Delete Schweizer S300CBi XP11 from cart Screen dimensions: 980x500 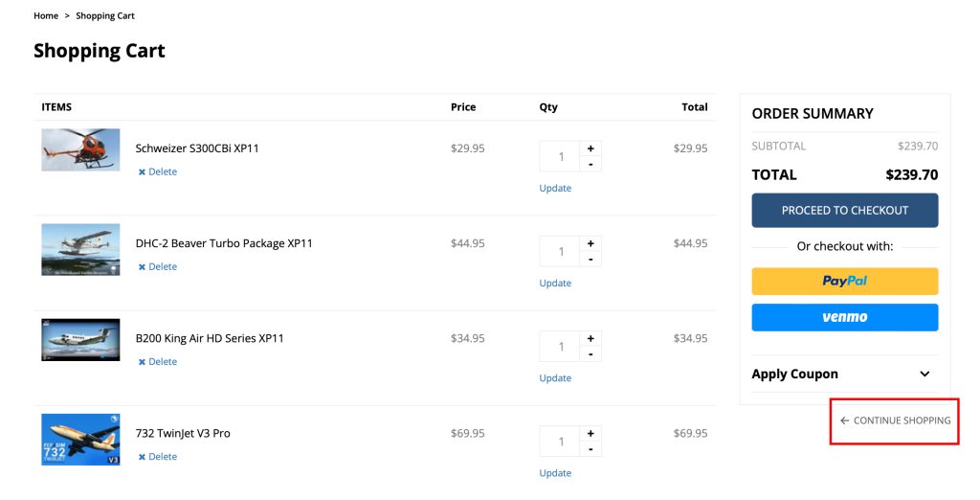158,171
